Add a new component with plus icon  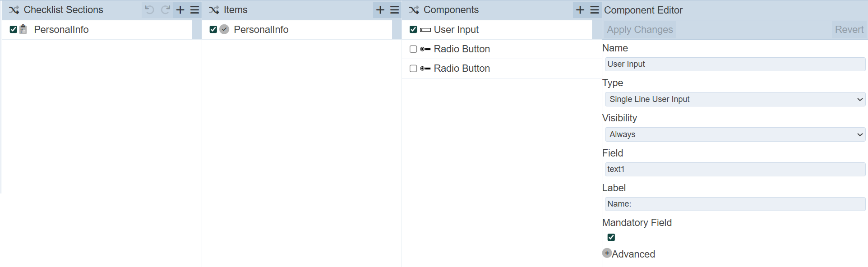click(580, 10)
